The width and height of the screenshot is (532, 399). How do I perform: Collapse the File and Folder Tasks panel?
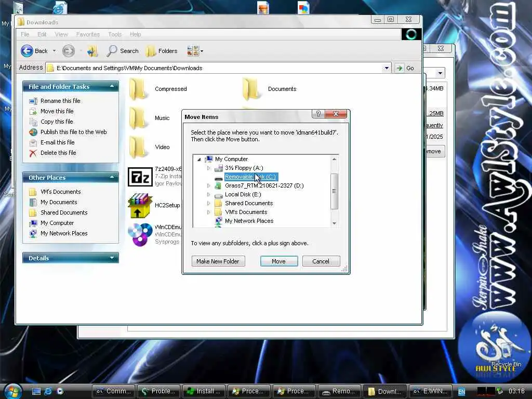112,87
